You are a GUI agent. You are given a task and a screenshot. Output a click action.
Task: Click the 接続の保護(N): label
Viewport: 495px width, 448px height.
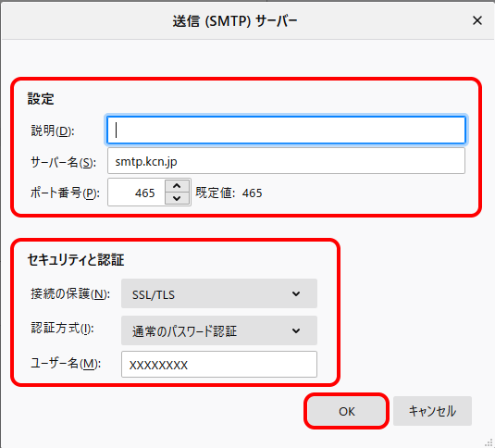(x=70, y=293)
